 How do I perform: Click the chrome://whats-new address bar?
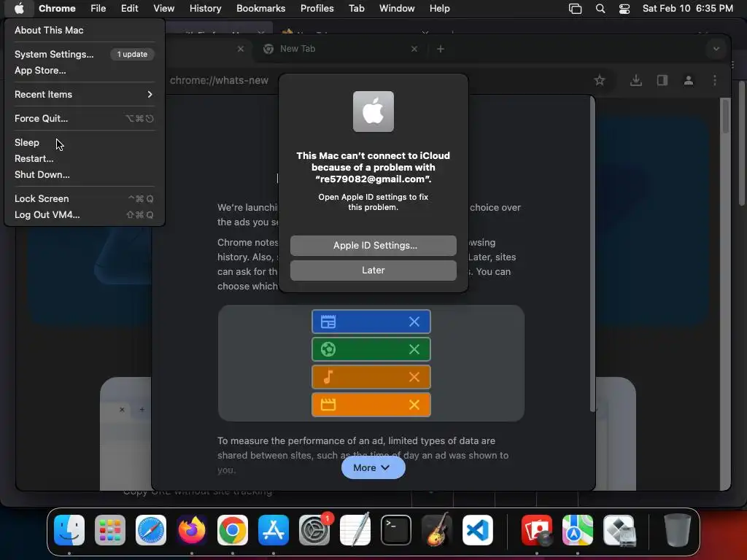(219, 80)
